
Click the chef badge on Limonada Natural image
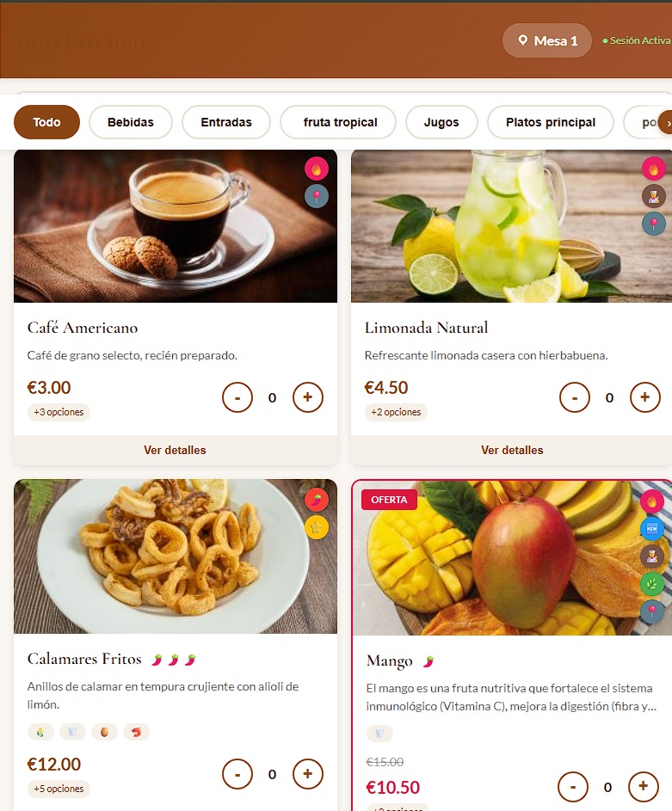[653, 196]
